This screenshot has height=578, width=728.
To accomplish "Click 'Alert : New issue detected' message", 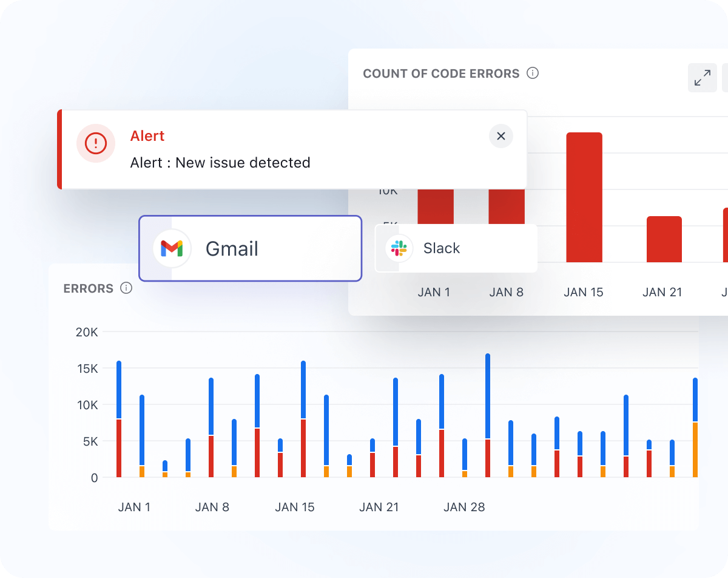I will tap(220, 163).
